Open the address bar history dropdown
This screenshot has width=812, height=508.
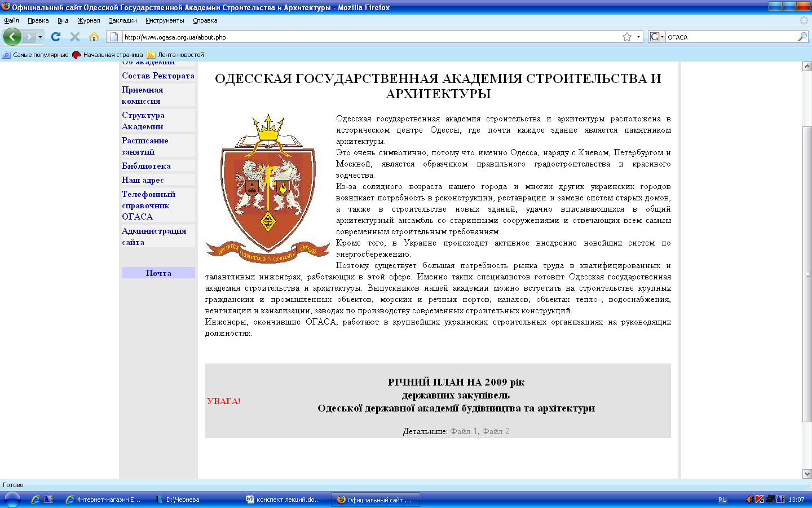pyautogui.click(x=638, y=37)
